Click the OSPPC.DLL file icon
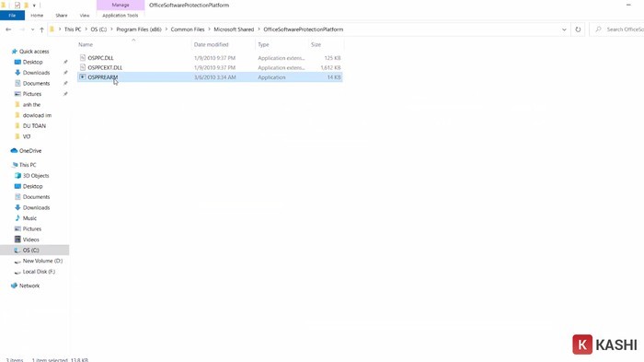Screen dimensions: 644x362 click(83, 58)
